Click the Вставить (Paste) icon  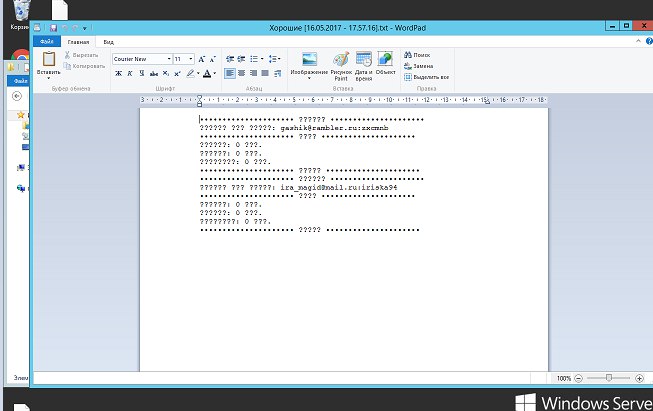click(x=48, y=60)
